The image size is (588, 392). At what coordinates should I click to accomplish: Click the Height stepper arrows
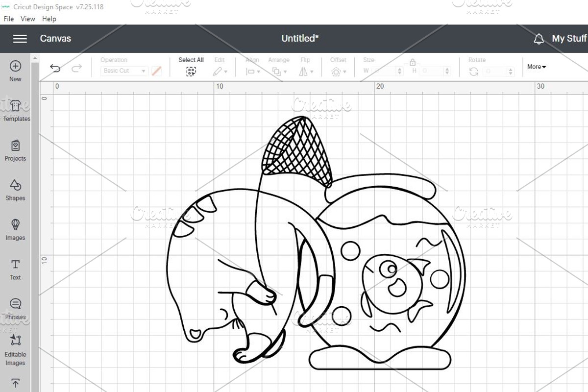point(447,71)
